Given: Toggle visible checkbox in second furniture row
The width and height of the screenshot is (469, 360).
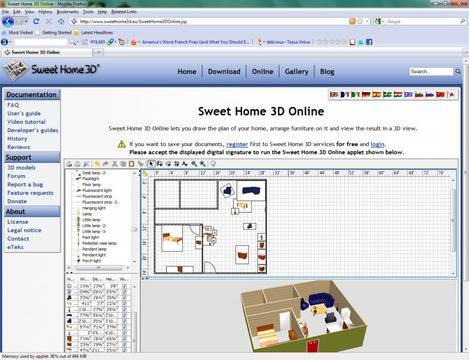Looking at the screenshot, I should coord(125,292).
